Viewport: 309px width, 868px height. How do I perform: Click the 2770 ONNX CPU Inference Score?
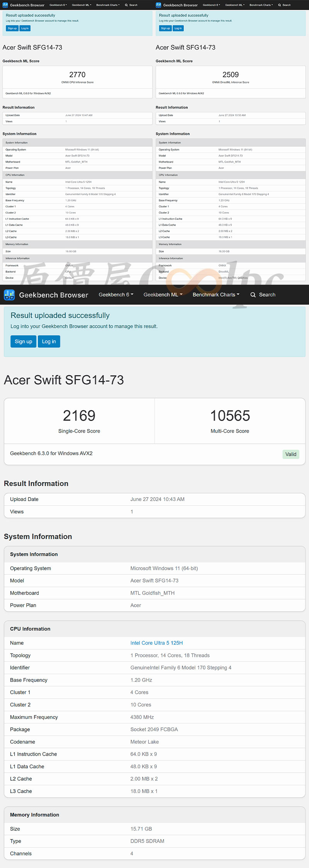(77, 75)
